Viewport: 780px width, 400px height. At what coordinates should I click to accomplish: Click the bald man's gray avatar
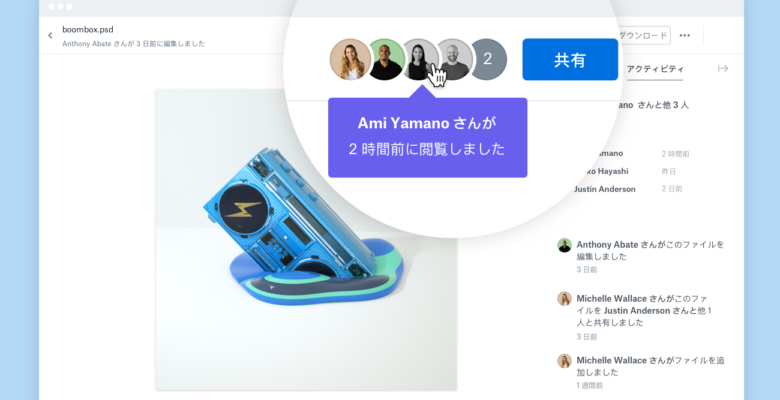click(x=455, y=59)
